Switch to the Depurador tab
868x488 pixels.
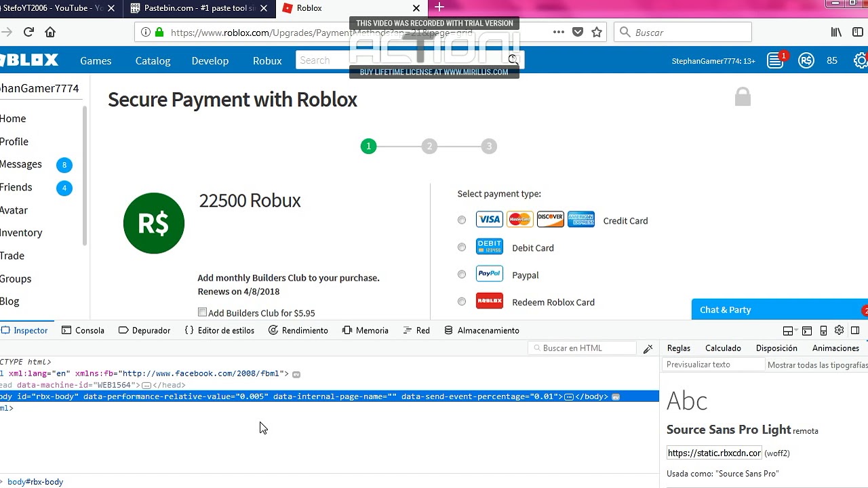[144, 331]
